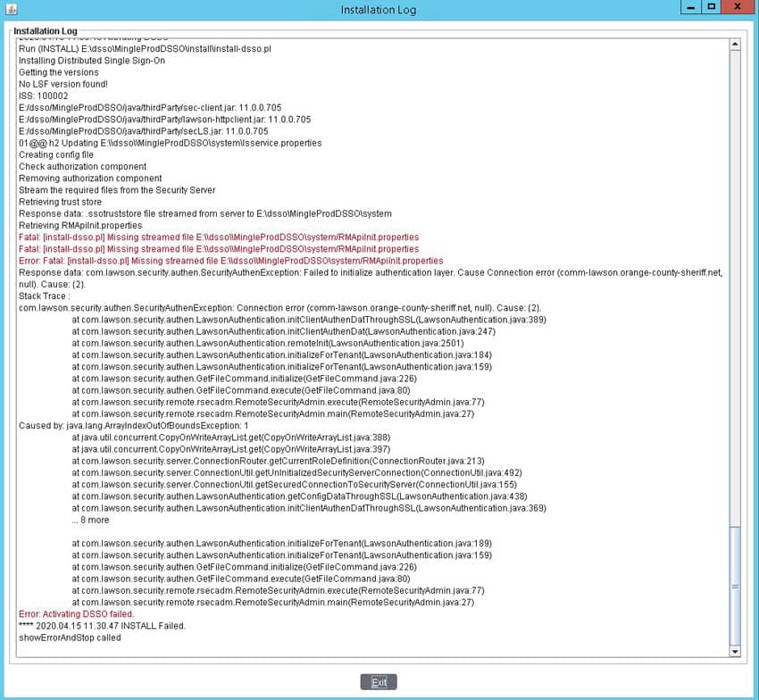Open the Java window menu icon
Viewport: 759px width, 700px height.
click(11, 9)
